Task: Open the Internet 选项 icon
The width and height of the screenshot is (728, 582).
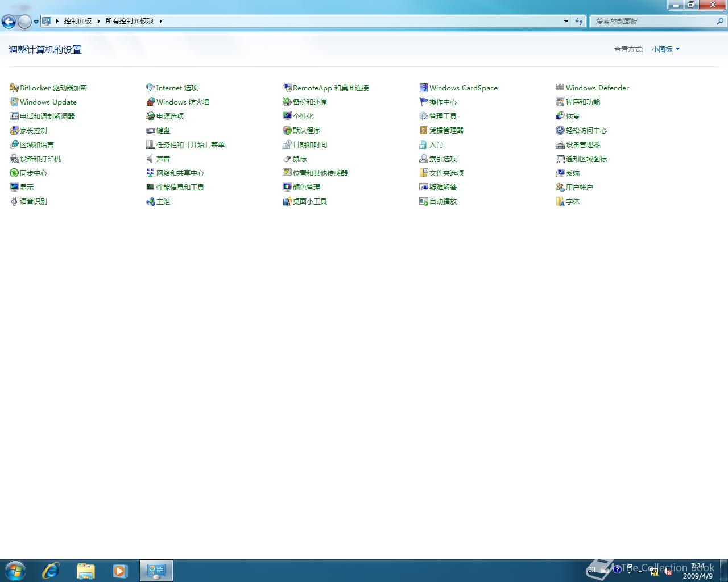Action: pos(151,88)
